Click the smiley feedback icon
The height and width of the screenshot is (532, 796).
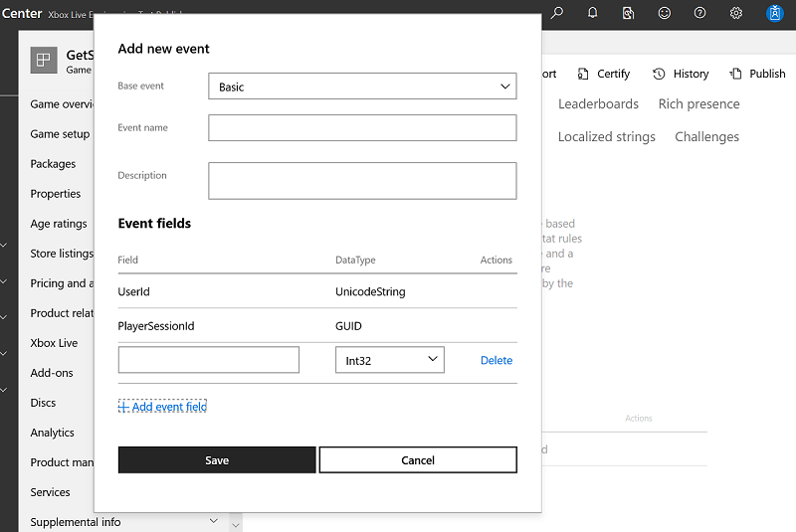664,13
